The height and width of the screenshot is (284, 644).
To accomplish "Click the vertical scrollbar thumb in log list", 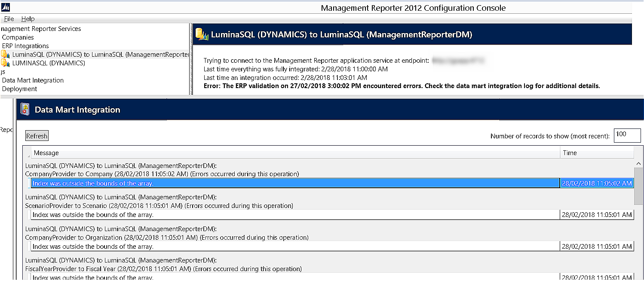I will (638, 186).
